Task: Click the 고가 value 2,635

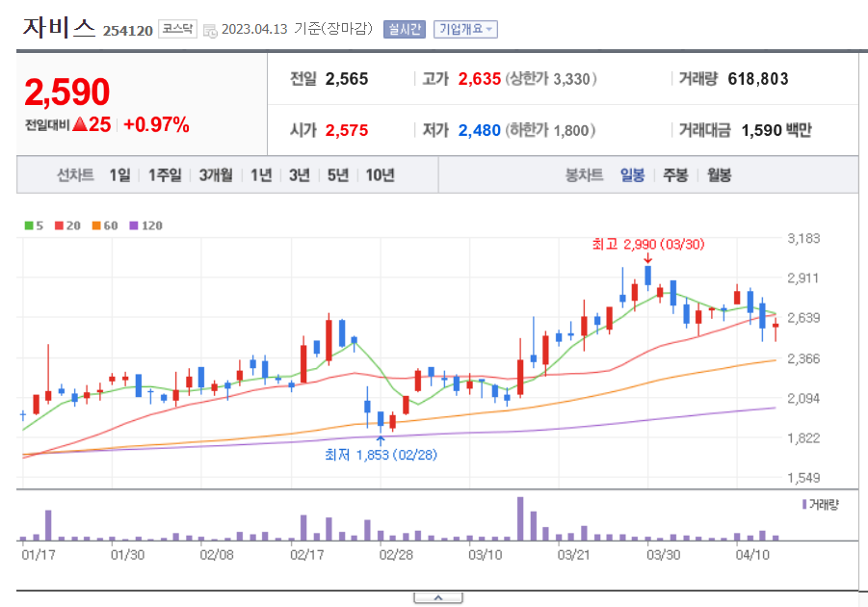Action: point(480,79)
